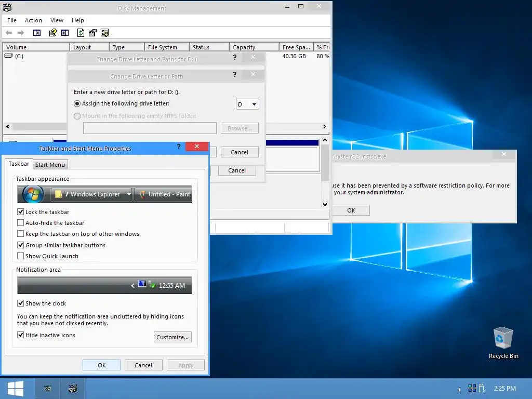Close the mstsc.exe error dialog
This screenshot has height=399, width=532.
[x=504, y=154]
